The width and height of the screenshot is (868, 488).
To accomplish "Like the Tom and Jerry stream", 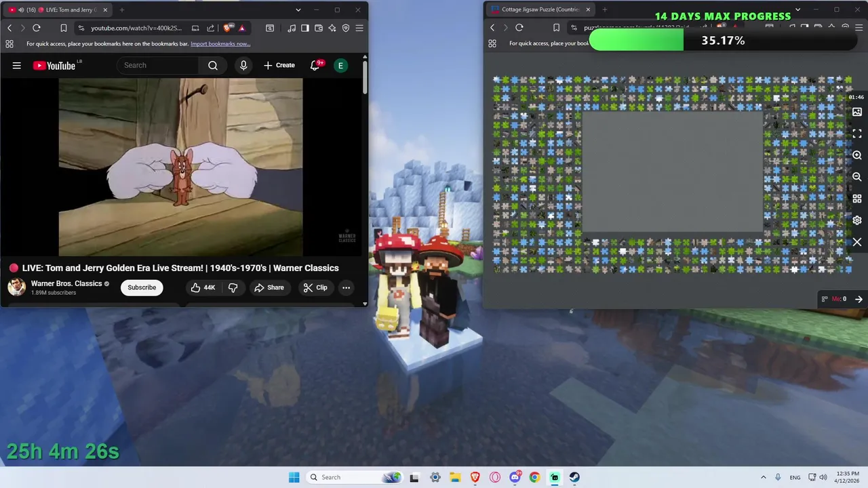I will click(203, 287).
